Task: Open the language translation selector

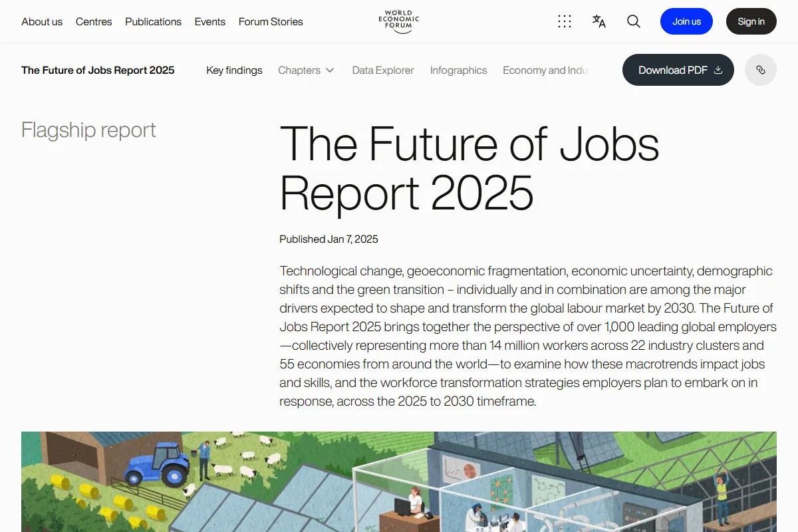Action: tap(599, 21)
